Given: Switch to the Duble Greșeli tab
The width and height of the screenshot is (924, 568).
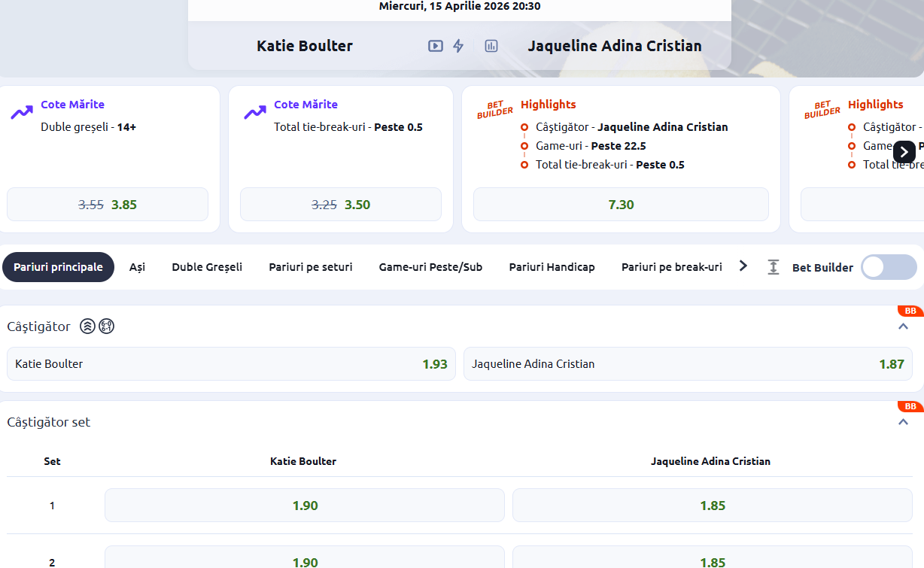Looking at the screenshot, I should point(207,267).
